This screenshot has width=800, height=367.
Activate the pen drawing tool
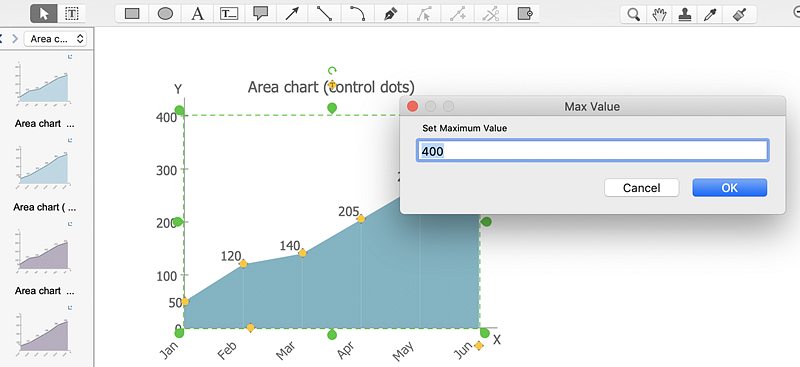click(x=390, y=14)
